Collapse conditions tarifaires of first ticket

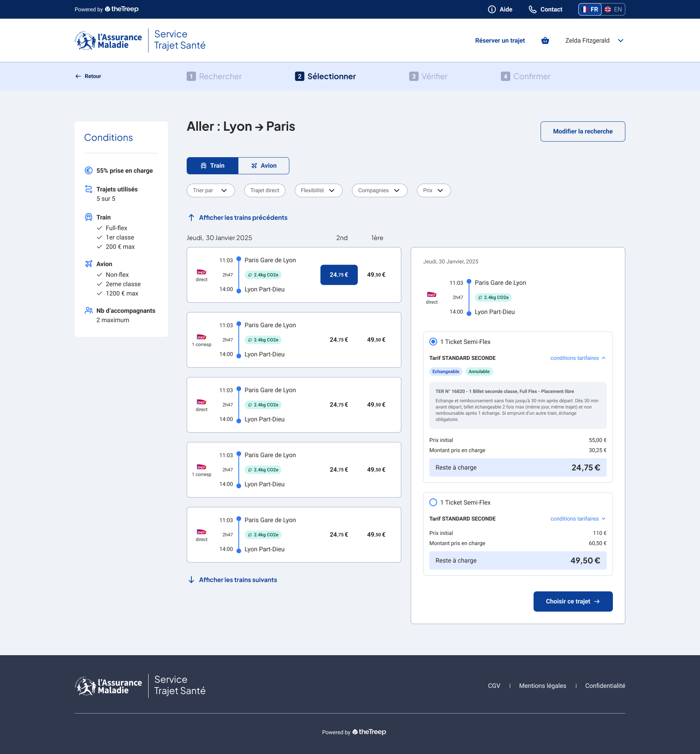coord(578,358)
